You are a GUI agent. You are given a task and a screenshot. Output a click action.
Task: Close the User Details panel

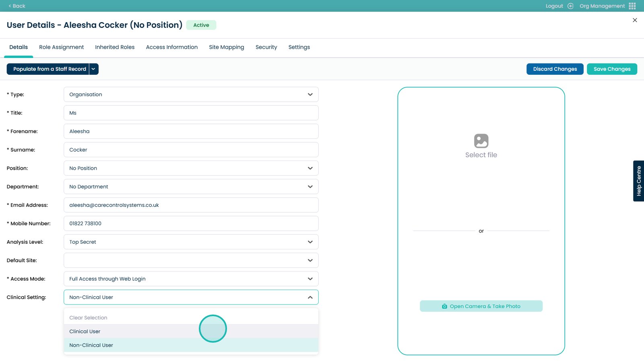(x=635, y=20)
